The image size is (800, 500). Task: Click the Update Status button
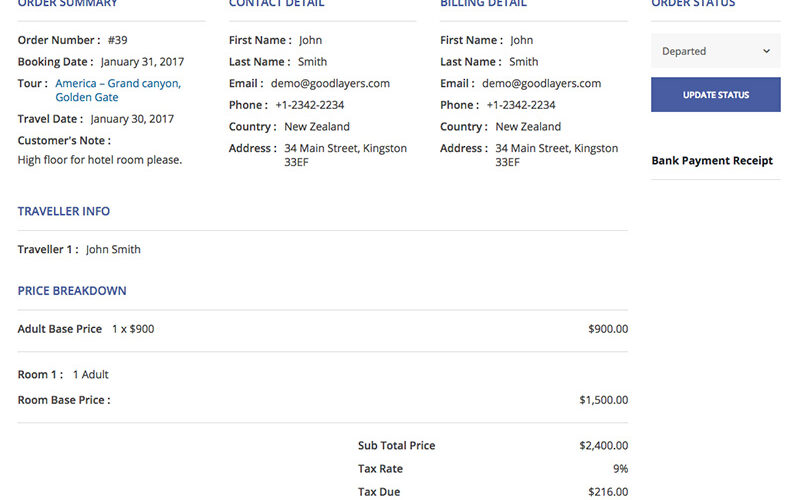tap(715, 95)
